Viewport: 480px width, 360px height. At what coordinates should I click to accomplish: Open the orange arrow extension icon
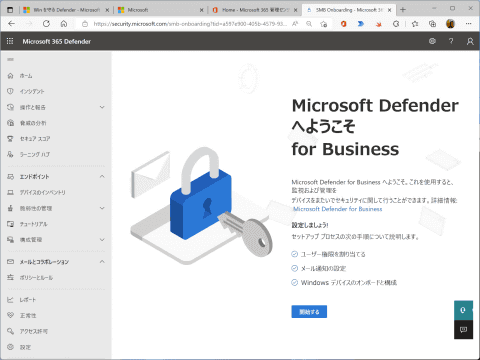[x=378, y=24]
